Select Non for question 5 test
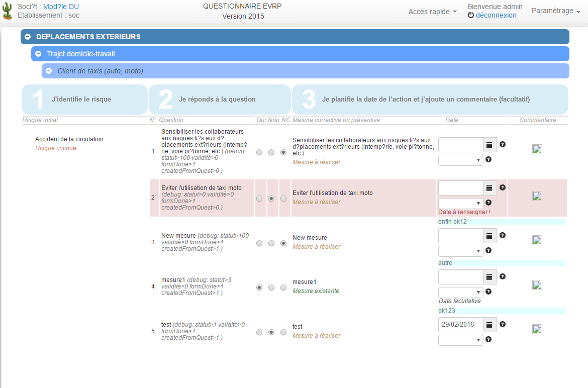Viewport: 588px width, 388px height. (x=271, y=332)
